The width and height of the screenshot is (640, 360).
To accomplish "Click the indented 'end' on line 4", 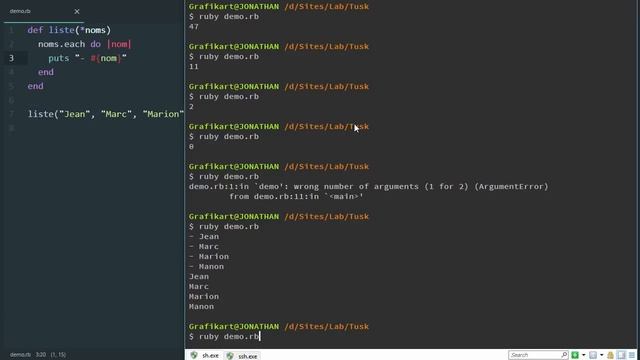I will click(x=46, y=72).
